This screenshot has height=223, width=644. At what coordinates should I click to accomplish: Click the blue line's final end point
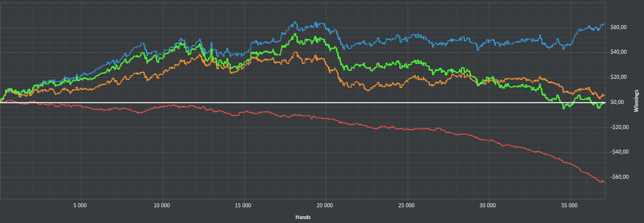pos(604,24)
